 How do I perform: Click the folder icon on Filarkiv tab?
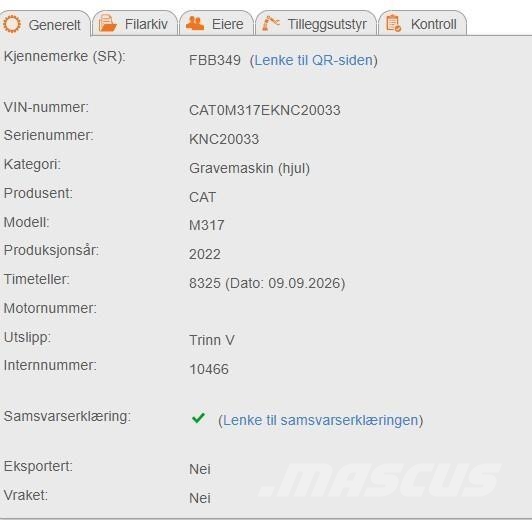[108, 24]
